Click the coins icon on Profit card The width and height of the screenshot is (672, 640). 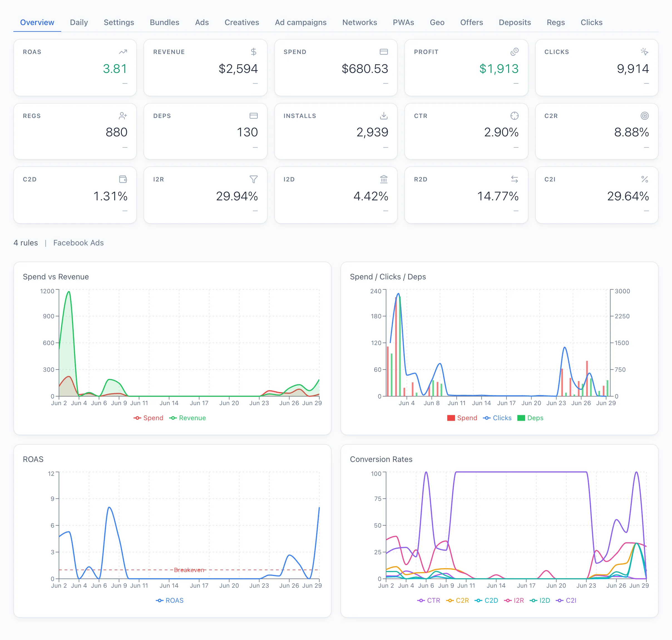pos(514,52)
